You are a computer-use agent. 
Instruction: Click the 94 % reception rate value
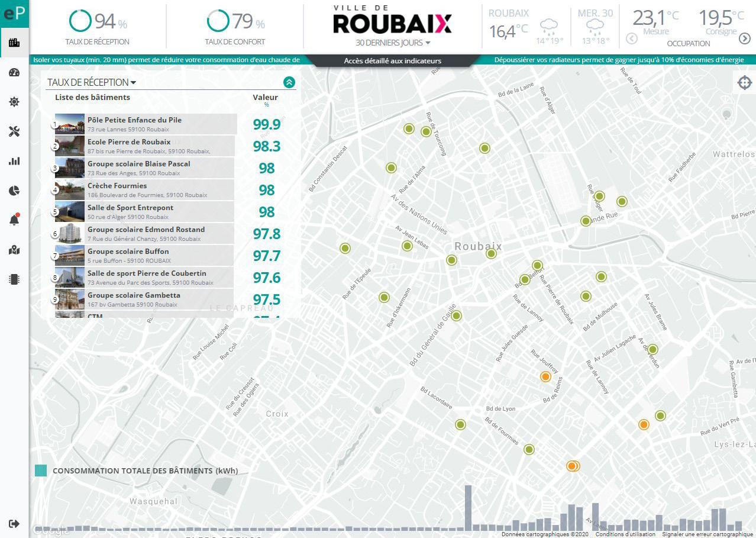click(x=111, y=21)
